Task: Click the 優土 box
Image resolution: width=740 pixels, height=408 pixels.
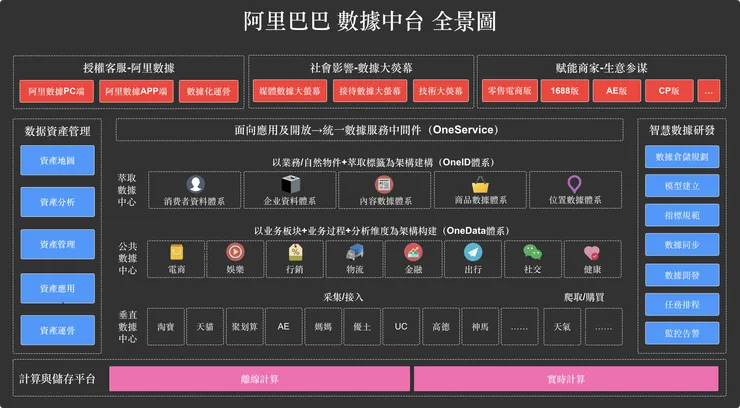Action: (x=362, y=326)
